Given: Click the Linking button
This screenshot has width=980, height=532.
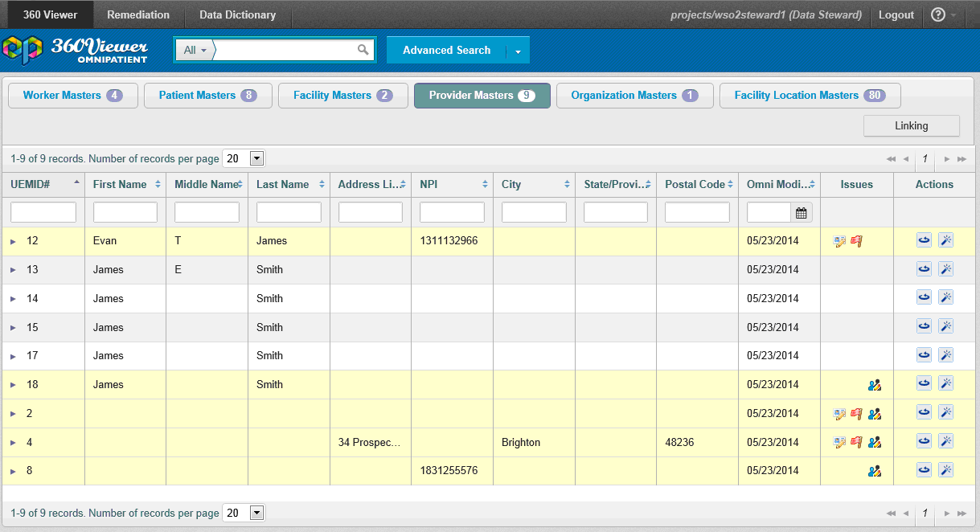Looking at the screenshot, I should tap(911, 126).
